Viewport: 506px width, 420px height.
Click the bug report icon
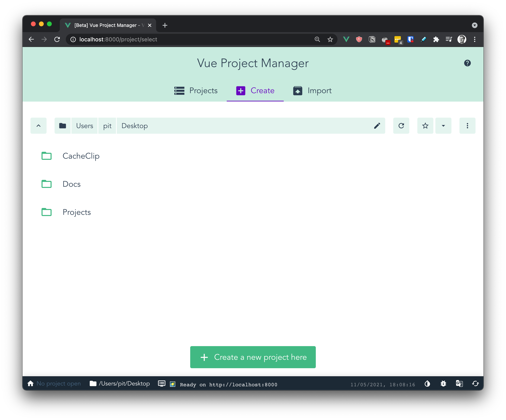[443, 383]
